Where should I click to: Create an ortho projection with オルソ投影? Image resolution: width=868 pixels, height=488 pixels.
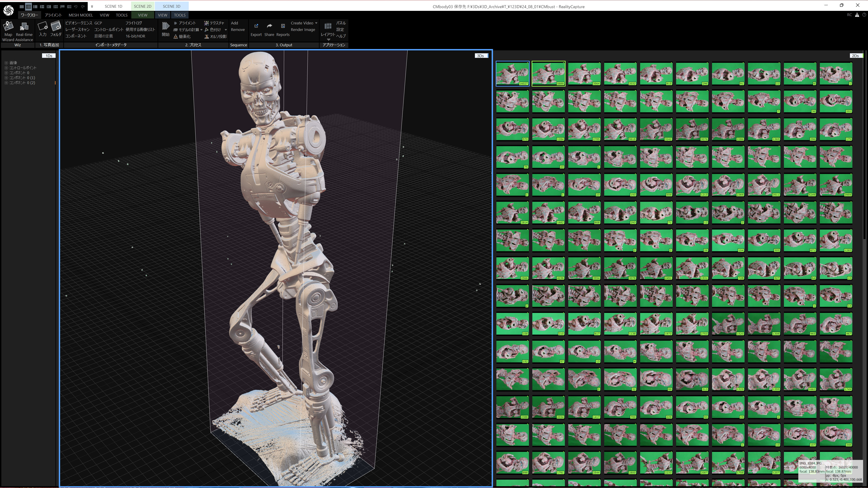[x=216, y=36]
